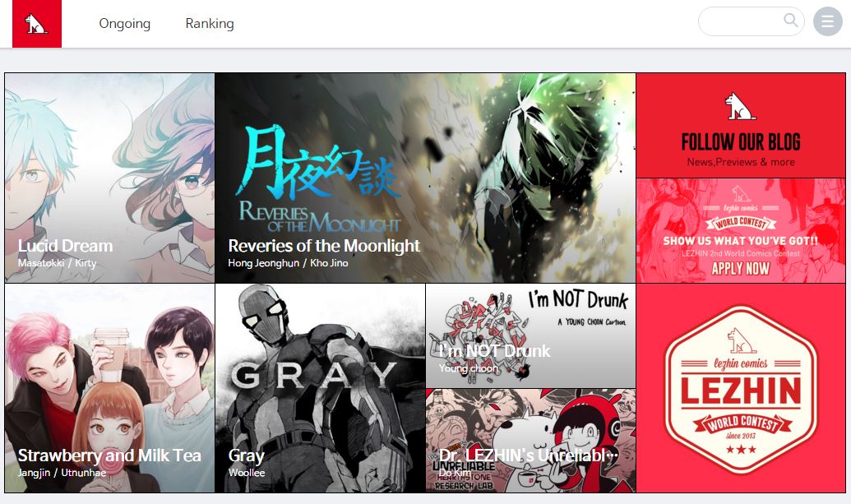Screen dimensions: 851x504
Task: Click the white dog icon above Follow Our Blog
Action: tap(740, 106)
